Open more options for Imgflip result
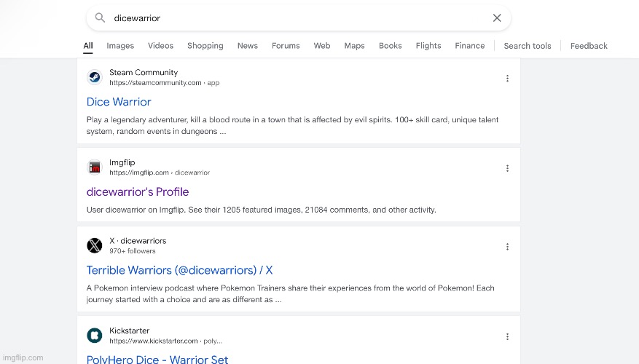The image size is (639, 364). 507,168
